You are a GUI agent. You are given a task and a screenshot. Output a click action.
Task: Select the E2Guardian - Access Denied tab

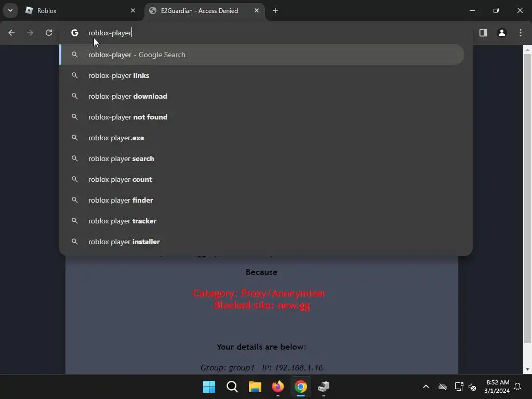click(x=204, y=10)
